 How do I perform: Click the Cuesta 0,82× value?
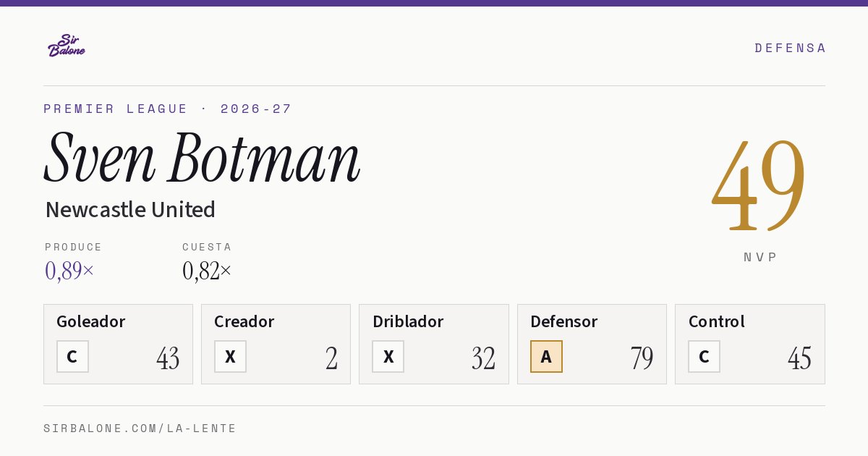(207, 270)
